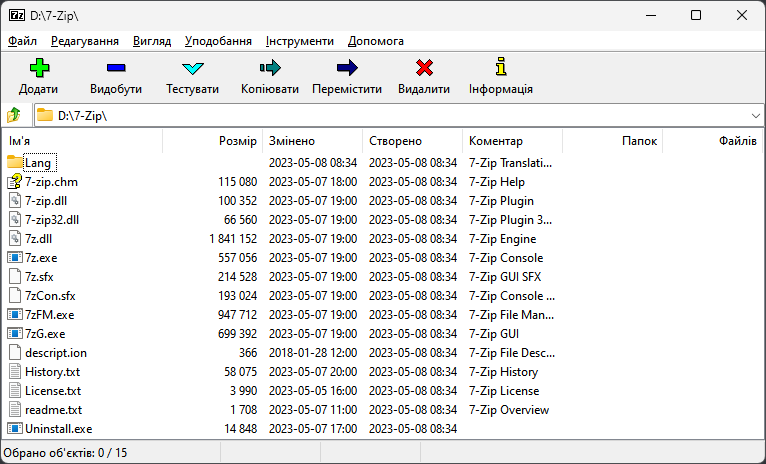Click the red X Видалити icon
This screenshot has height=464, width=766.
click(424, 68)
